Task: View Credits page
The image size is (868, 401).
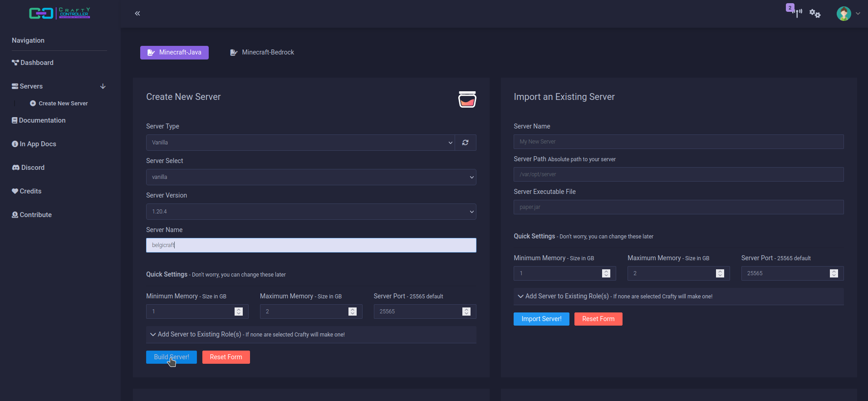Action: (27, 191)
